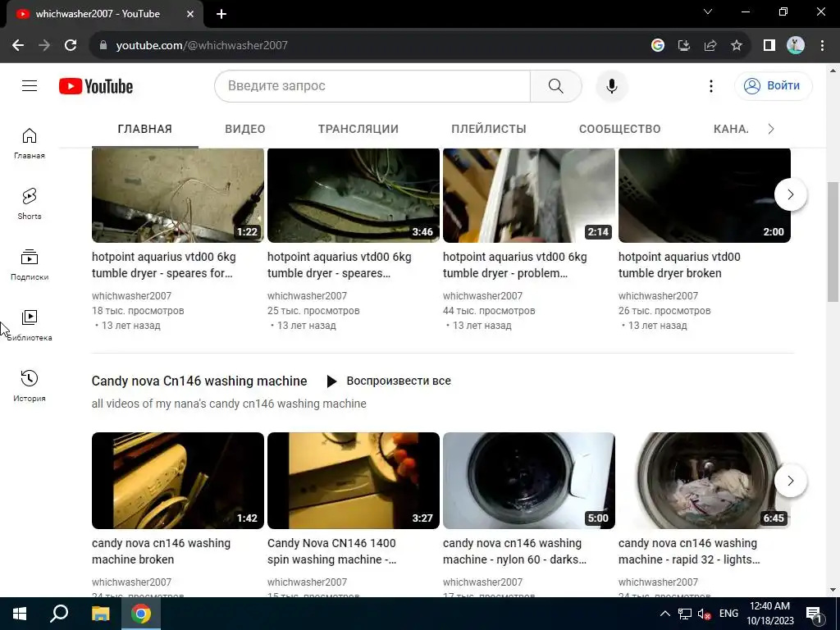Play the 6:45 candy nova thumbnail
The width and height of the screenshot is (840, 630).
pos(705,481)
